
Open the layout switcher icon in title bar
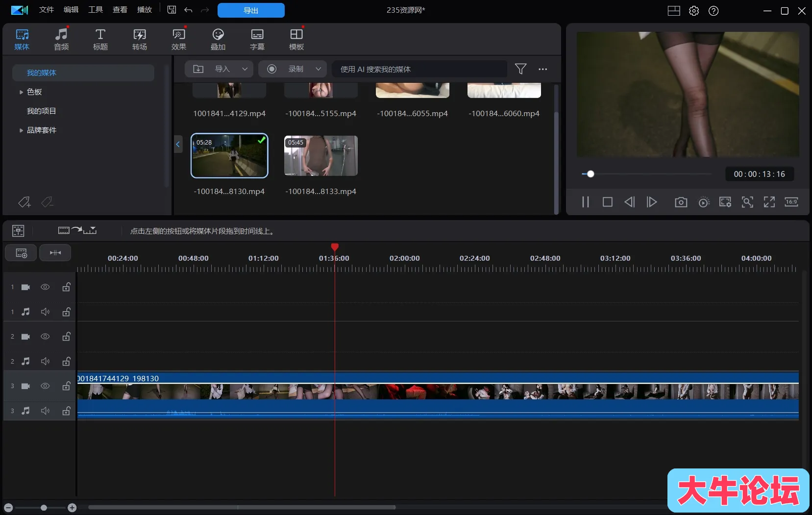[674, 11]
